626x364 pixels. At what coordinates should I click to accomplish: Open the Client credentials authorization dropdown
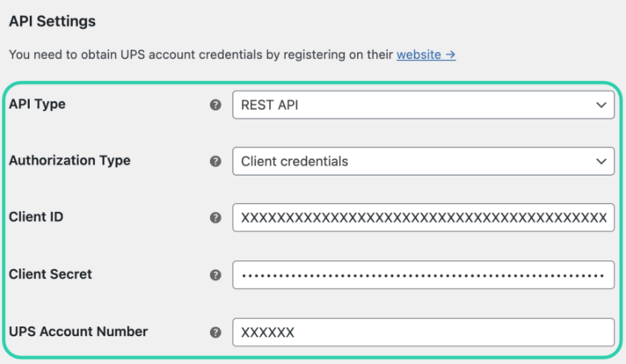click(423, 161)
